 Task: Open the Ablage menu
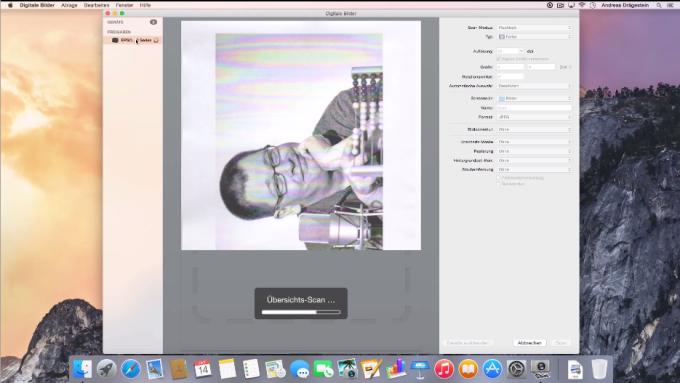pos(69,5)
